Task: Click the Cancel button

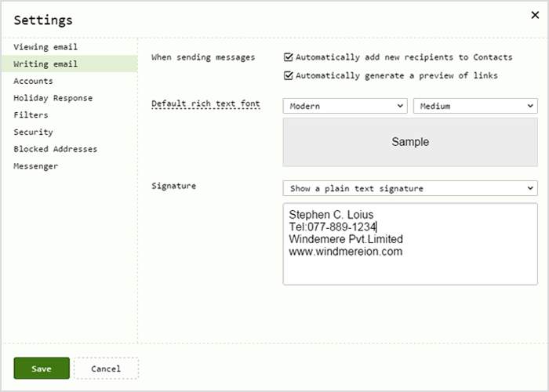Action: pos(106,368)
